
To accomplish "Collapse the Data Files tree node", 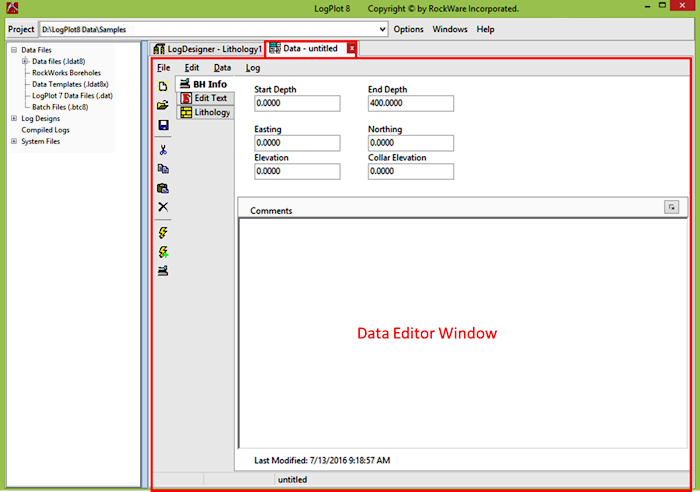I will [x=14, y=50].
